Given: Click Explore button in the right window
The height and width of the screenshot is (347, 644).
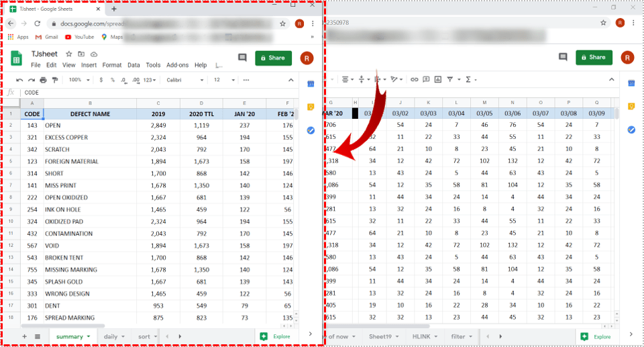Looking at the screenshot, I should pos(595,336).
